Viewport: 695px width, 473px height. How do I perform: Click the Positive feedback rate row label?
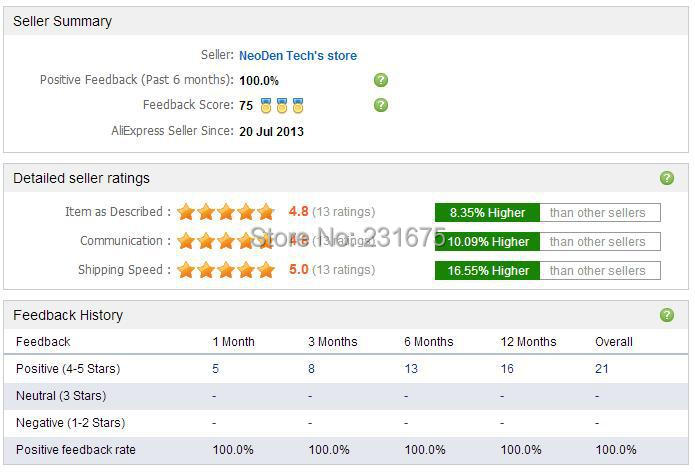pos(76,450)
